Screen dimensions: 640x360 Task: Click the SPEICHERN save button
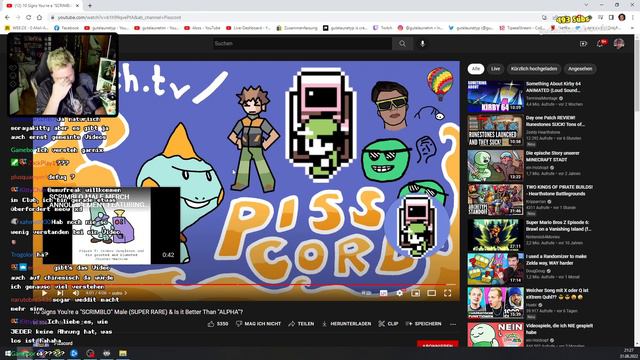click(424, 324)
